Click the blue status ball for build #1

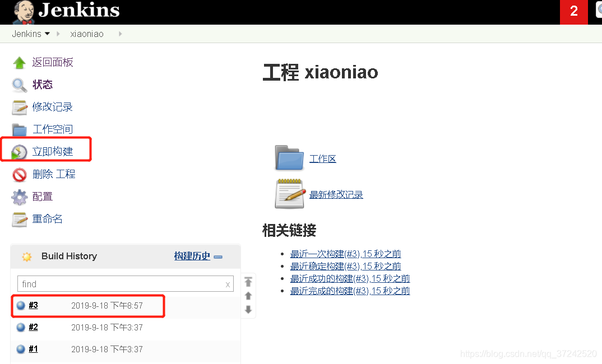tap(21, 349)
